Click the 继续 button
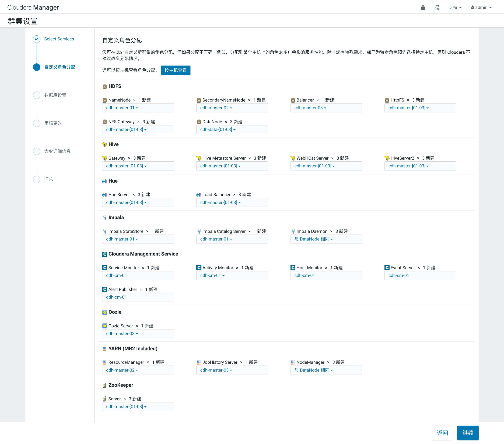Image resolution: width=504 pixels, height=444 pixels. coord(467,433)
